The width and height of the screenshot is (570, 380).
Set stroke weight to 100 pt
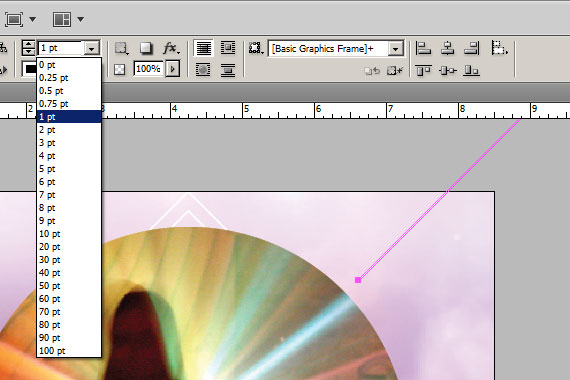click(x=69, y=351)
